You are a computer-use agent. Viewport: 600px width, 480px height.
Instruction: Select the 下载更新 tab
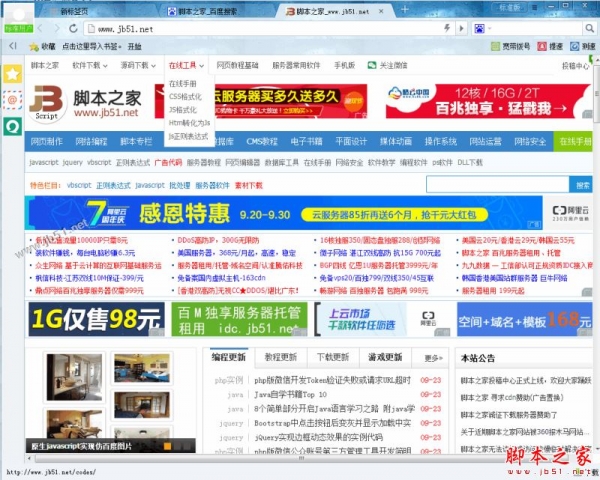coord(333,357)
